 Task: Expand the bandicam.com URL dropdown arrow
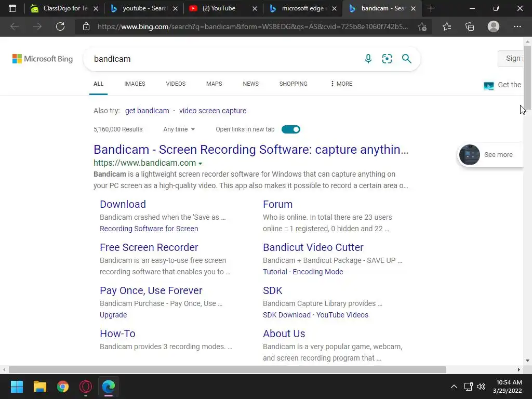pyautogui.click(x=200, y=164)
